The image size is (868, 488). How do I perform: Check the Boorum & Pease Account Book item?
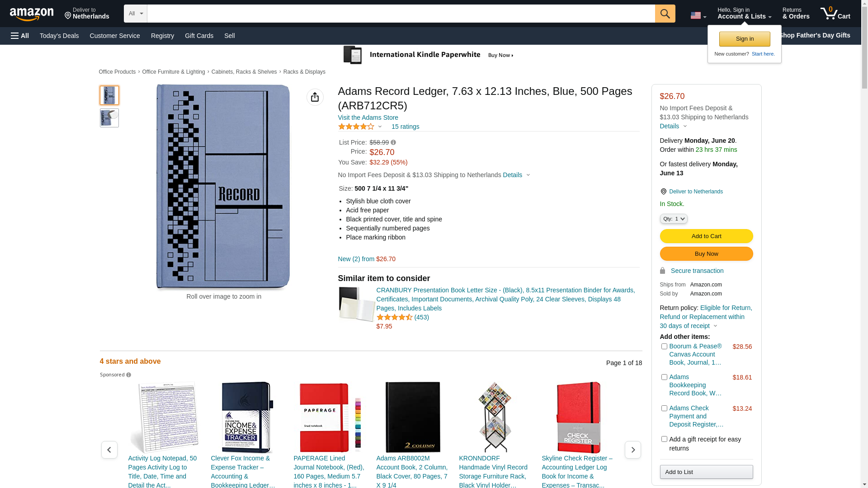pyautogui.click(x=664, y=347)
